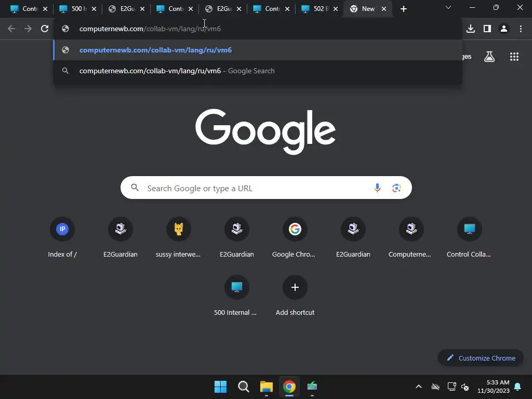Open the 'Computerne...' shortcut
The height and width of the screenshot is (399, 532).
[x=411, y=237]
